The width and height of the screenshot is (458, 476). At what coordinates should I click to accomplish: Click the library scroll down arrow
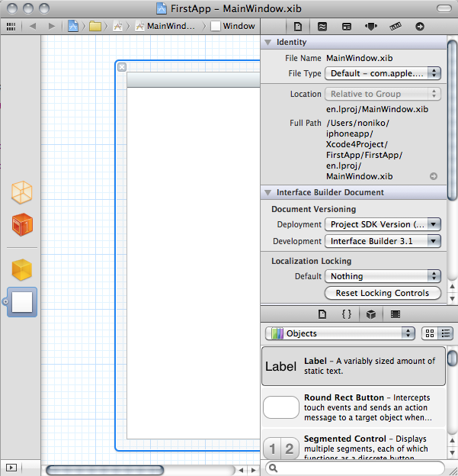452,452
